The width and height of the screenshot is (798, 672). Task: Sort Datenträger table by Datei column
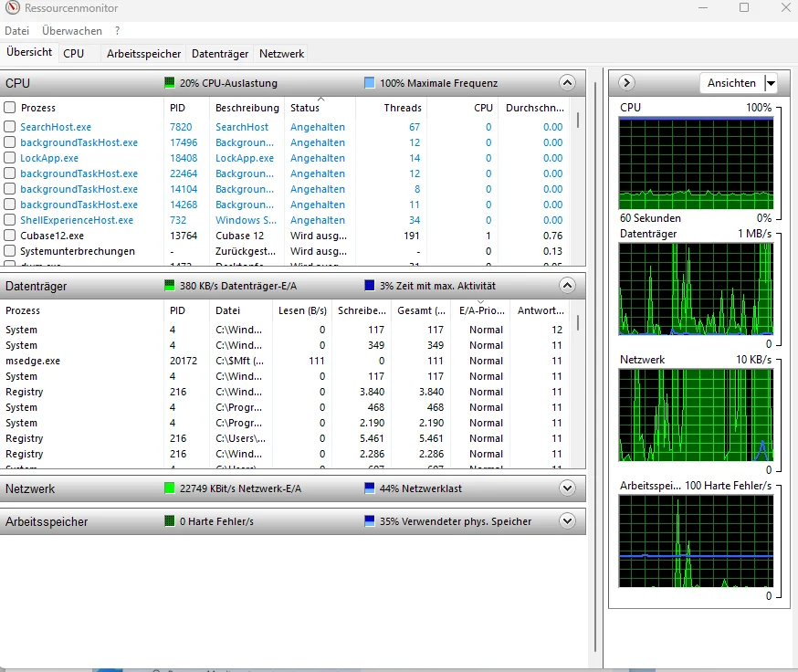[x=241, y=310]
